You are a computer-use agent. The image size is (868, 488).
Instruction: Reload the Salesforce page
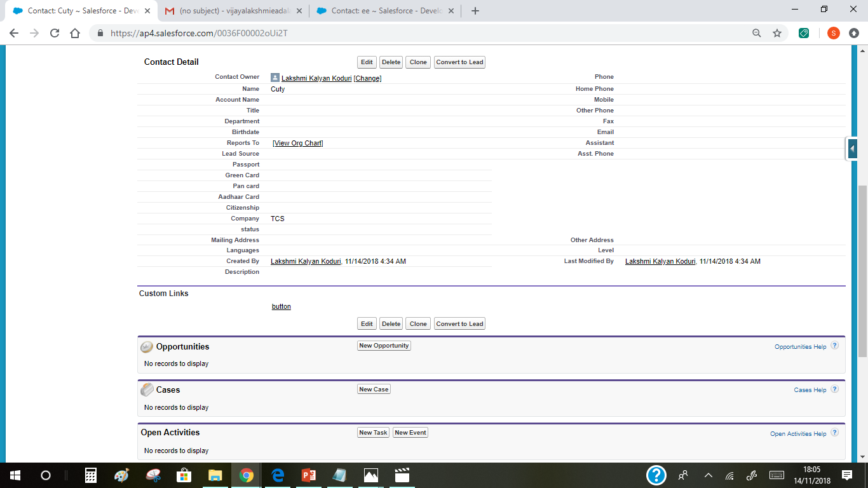coord(55,33)
